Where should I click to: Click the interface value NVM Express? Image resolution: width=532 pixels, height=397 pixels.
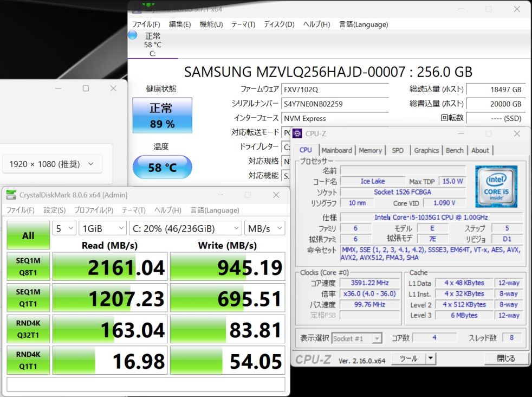335,119
